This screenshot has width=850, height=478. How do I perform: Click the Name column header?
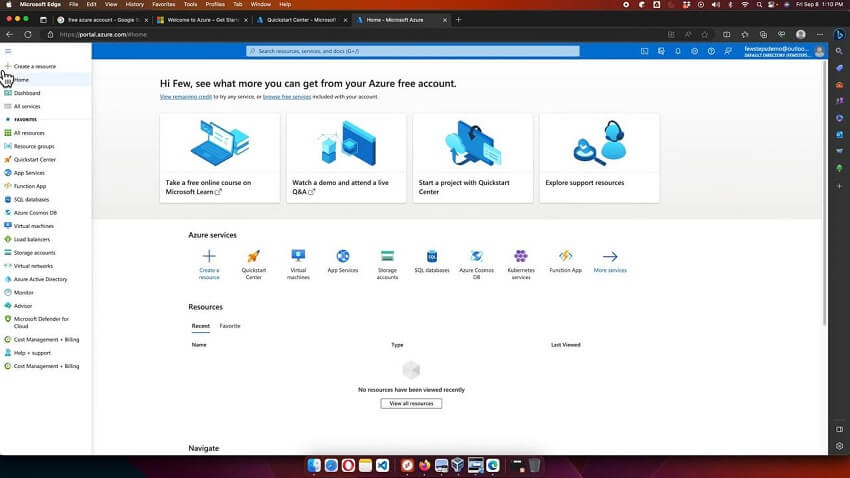point(199,345)
